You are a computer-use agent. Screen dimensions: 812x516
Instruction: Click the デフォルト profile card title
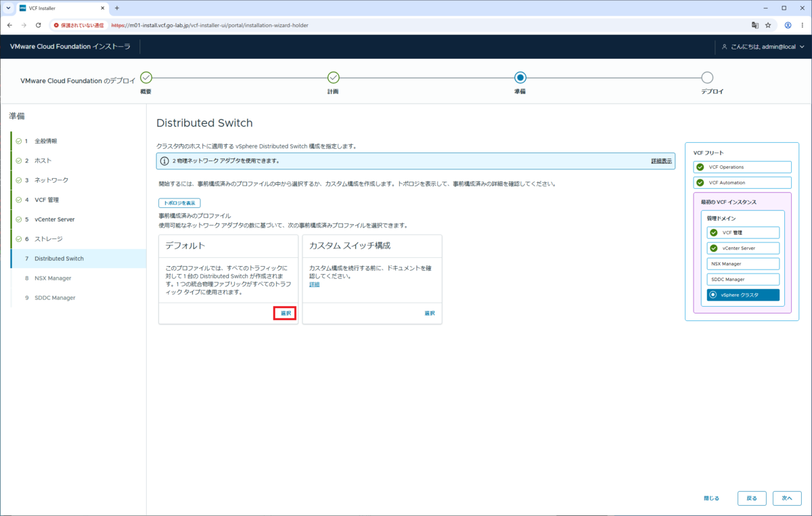185,245
